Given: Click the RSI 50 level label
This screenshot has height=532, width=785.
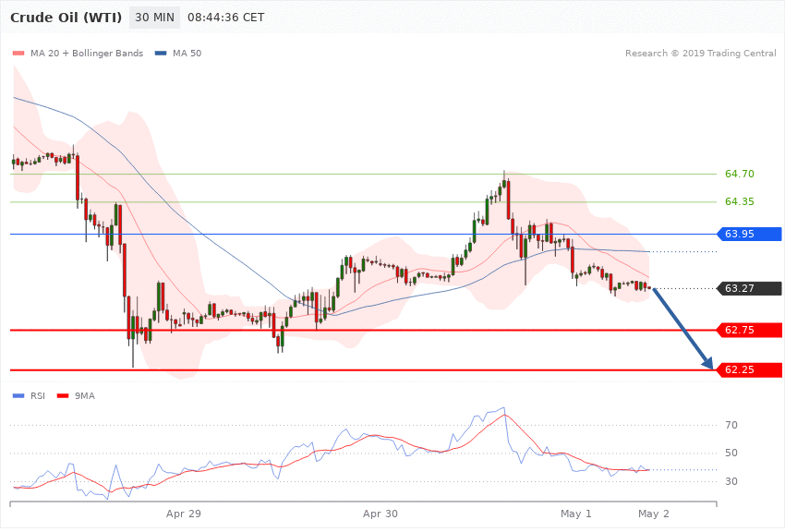Looking at the screenshot, I should 731,453.
